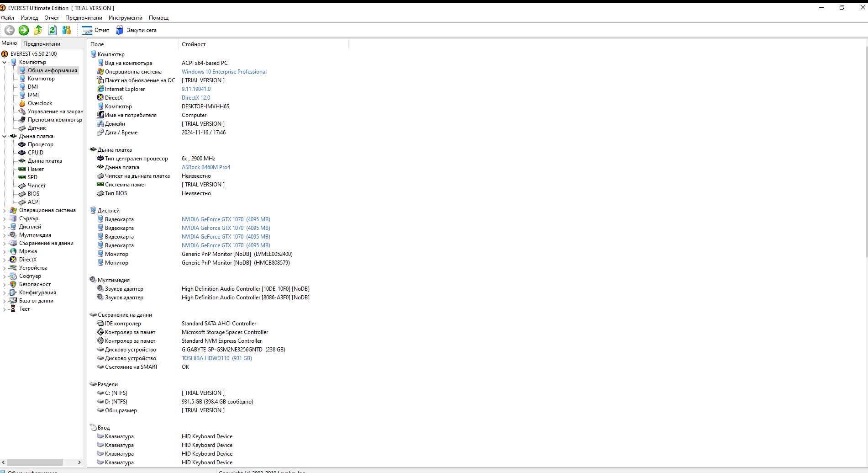The image size is (868, 473).
Task: Click the Процесор chip icon in tree
Action: point(22,144)
